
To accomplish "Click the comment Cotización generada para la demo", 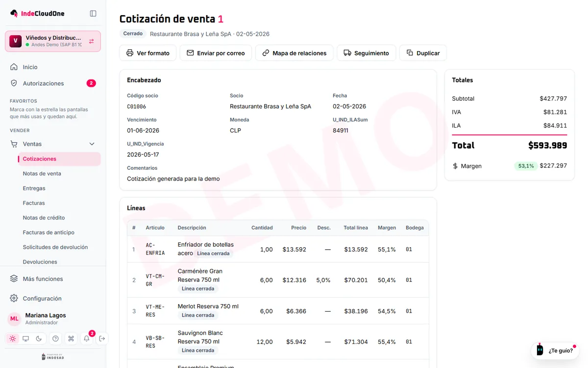I will point(173,179).
